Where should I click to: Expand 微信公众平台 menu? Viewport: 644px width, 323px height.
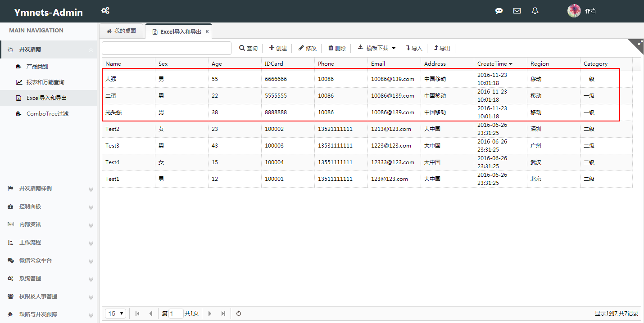(49, 260)
